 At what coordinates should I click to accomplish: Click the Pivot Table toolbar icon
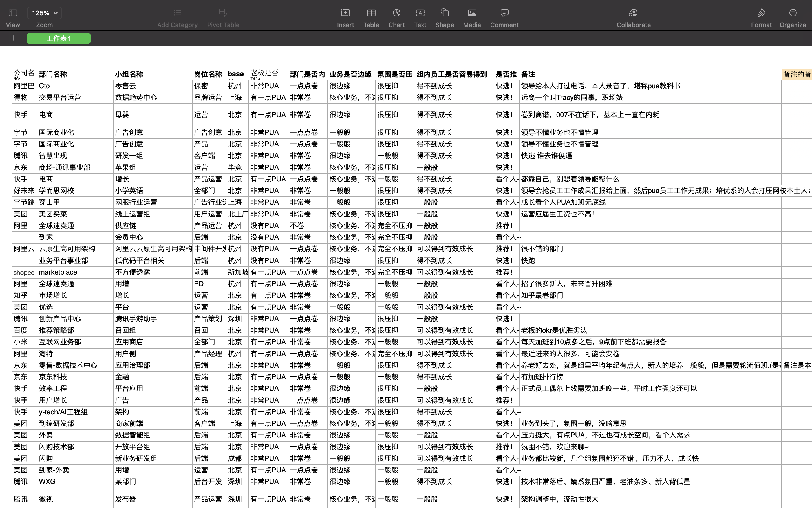click(223, 13)
